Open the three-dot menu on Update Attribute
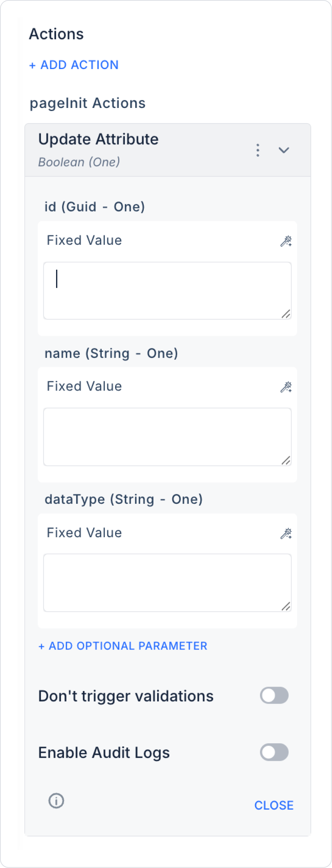Viewport: 332px width, 868px height. point(258,150)
